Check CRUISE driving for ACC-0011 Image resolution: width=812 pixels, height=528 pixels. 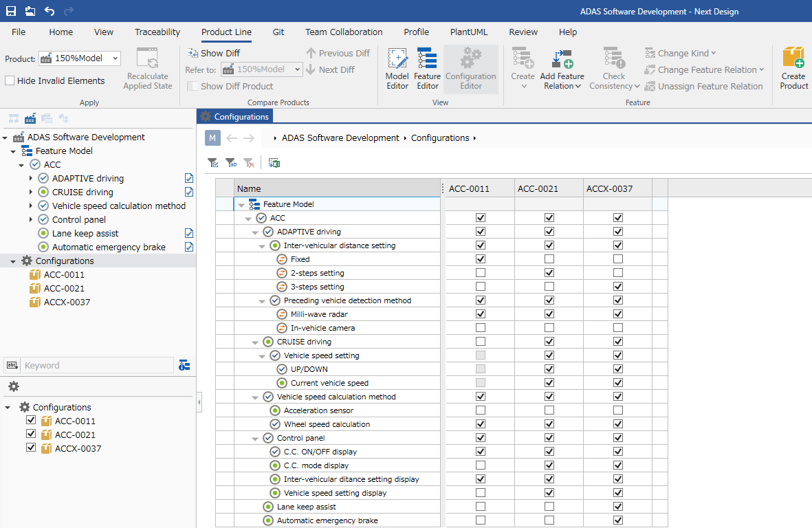[481, 342]
